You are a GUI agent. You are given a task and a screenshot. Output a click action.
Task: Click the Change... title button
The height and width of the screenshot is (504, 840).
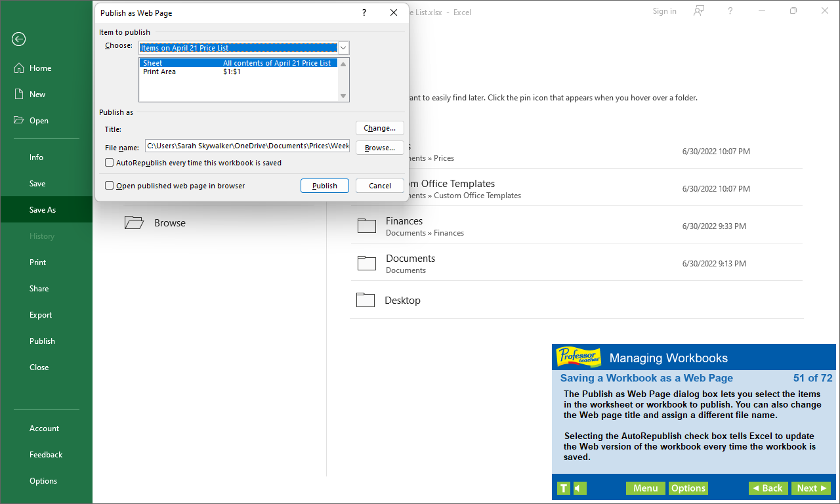click(380, 128)
